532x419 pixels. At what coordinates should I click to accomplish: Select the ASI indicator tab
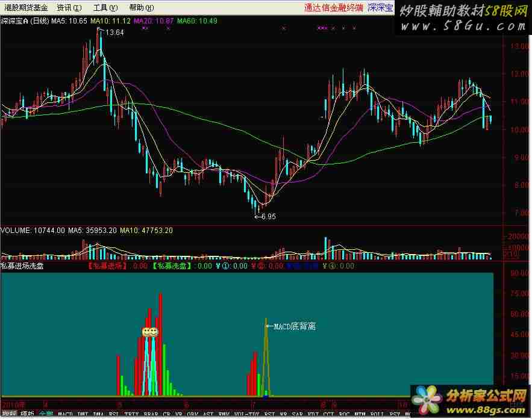[x=208, y=414]
